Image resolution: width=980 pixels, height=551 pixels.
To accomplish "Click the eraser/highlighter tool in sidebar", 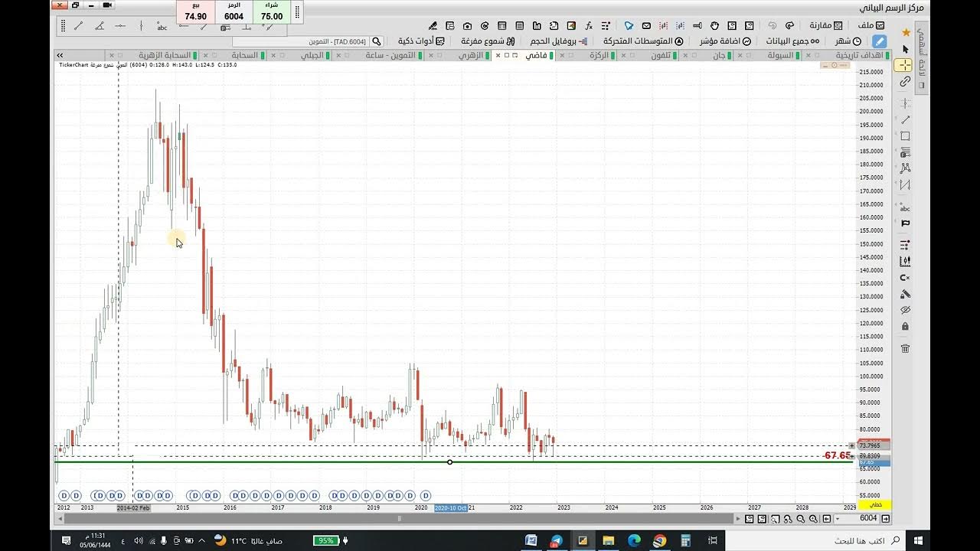I will pyautogui.click(x=905, y=294).
